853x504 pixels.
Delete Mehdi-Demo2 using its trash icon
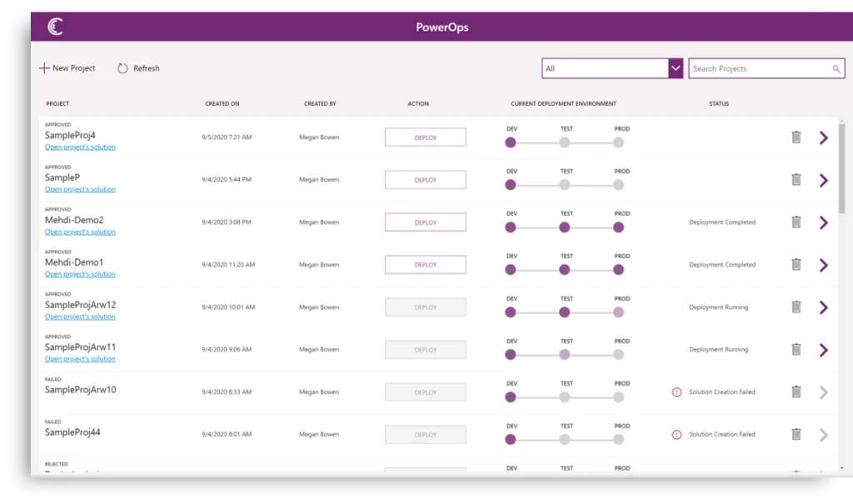pyautogui.click(x=796, y=222)
